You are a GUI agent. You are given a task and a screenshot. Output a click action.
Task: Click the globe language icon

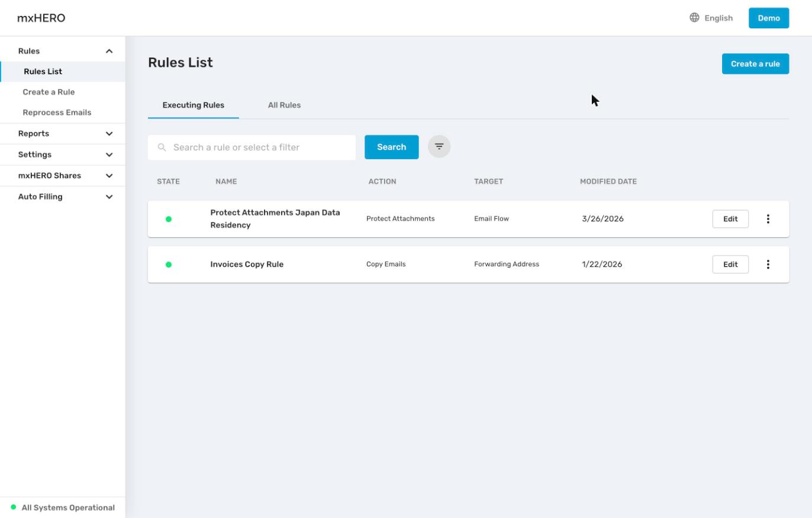point(694,18)
